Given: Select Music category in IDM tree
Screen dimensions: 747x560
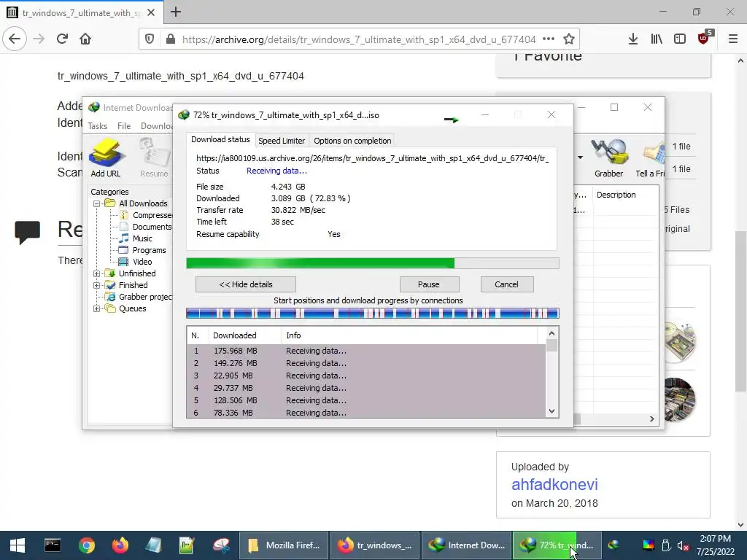Looking at the screenshot, I should [x=142, y=238].
